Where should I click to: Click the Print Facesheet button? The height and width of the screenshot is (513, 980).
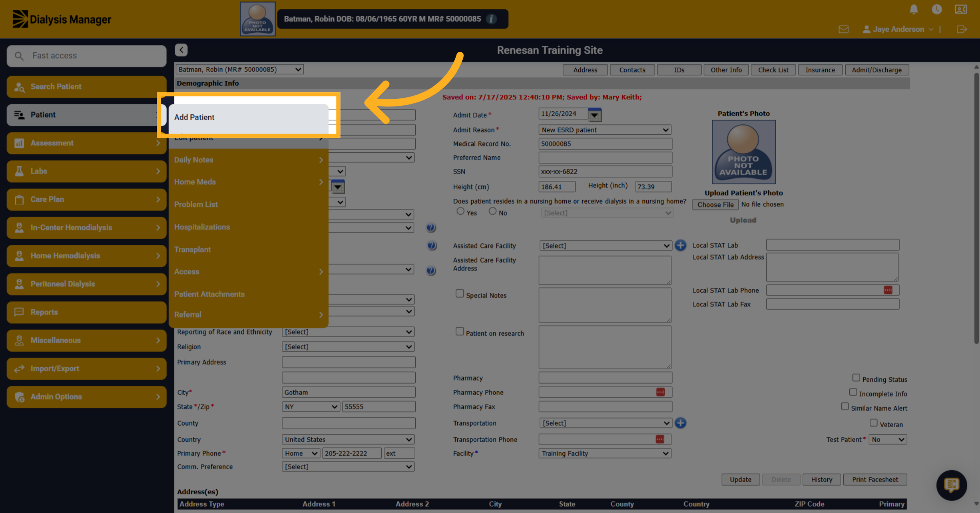pyautogui.click(x=875, y=480)
